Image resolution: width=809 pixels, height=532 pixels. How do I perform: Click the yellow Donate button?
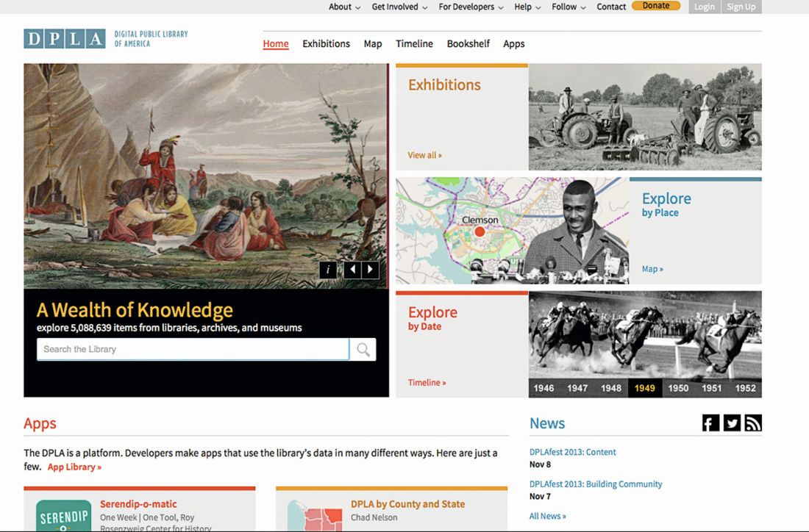656,6
